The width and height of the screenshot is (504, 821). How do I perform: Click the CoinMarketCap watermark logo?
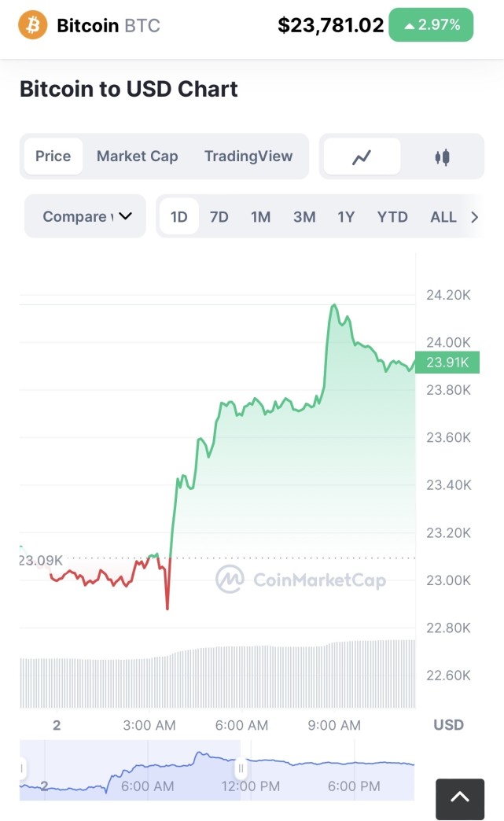230,580
